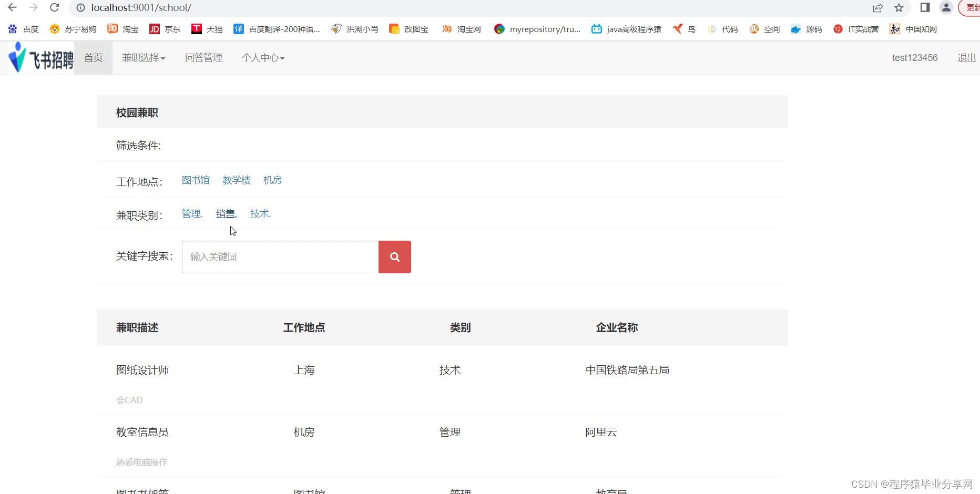Click the site info icon in address bar

point(80,8)
